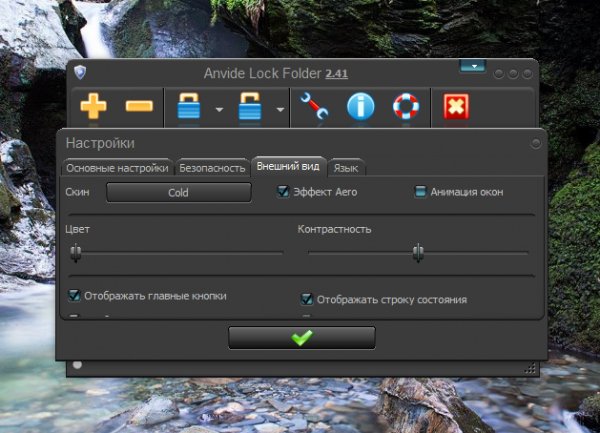Click the red X Exit icon
This screenshot has height=433, width=600.
(x=456, y=106)
